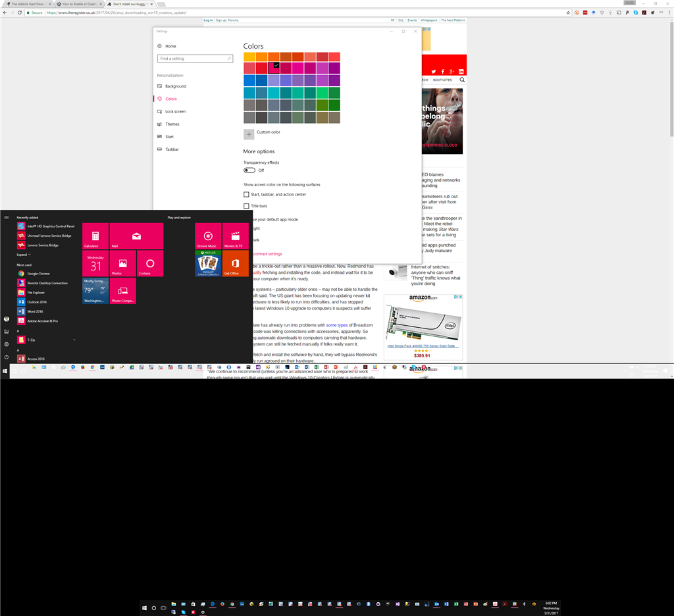The width and height of the screenshot is (674, 616).
Task: Click the user account avatar in Start menu
Action: pos(7,319)
